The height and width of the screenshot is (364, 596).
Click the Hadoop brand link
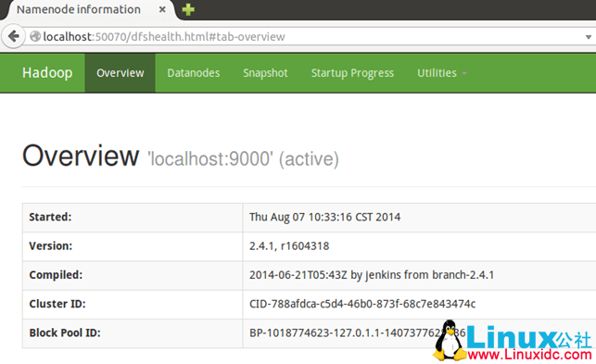(x=47, y=72)
